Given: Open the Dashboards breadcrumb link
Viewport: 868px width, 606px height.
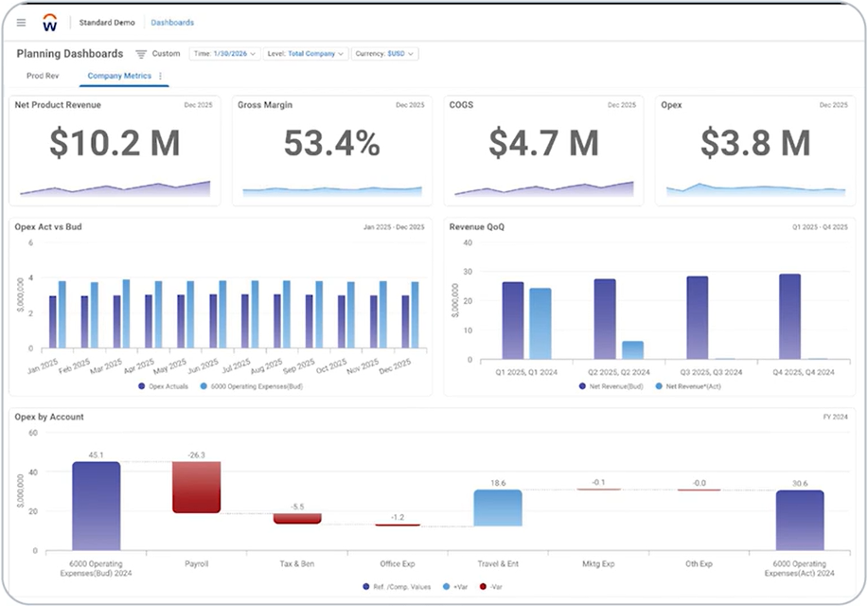Looking at the screenshot, I should [173, 23].
